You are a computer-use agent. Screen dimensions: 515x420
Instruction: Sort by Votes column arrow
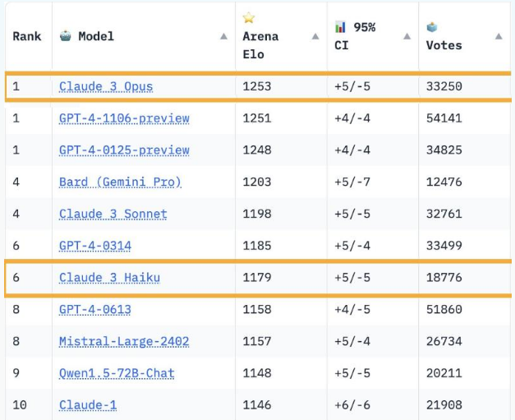point(499,36)
